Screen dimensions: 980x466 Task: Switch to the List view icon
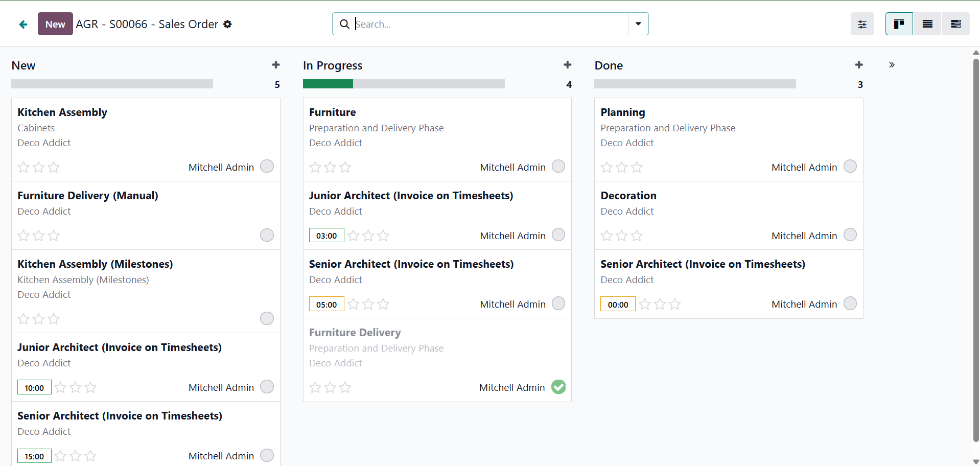pyautogui.click(x=927, y=24)
